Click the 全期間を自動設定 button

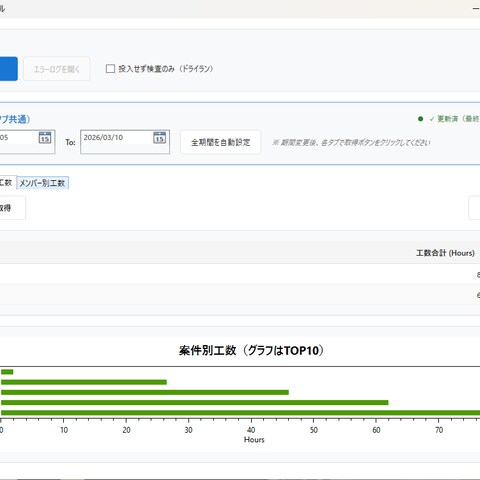click(220, 142)
